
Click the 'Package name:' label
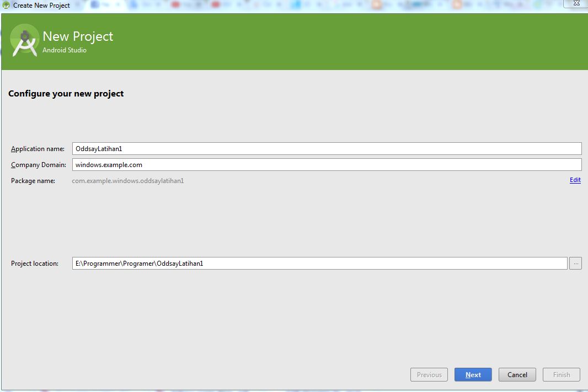pos(33,181)
